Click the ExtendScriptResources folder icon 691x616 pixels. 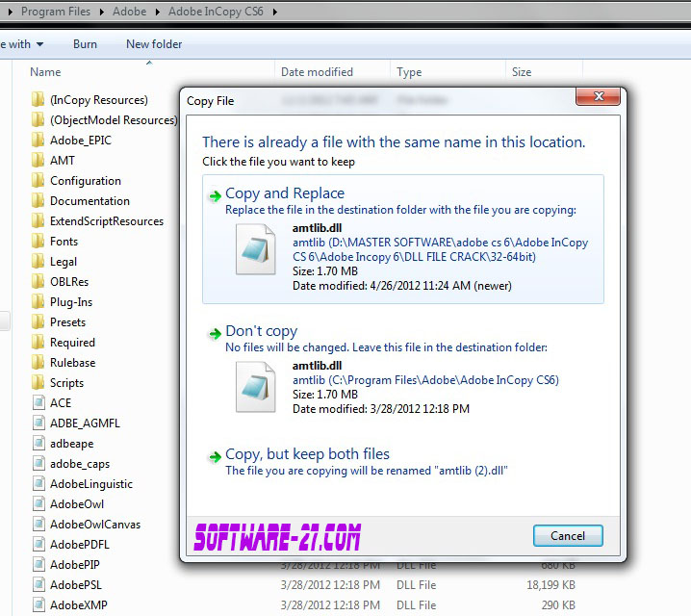38,221
